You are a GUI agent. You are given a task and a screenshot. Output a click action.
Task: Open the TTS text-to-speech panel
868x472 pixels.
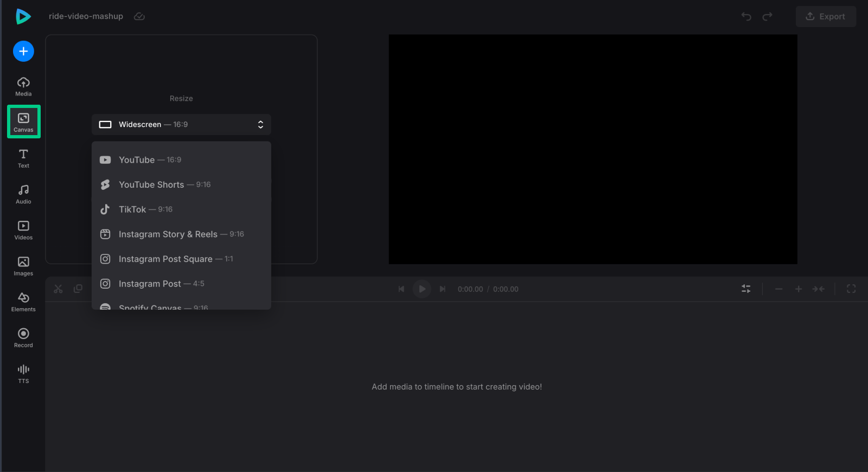[23, 374]
